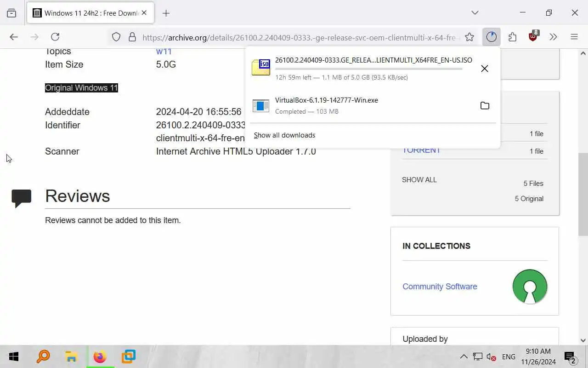Open Community Software collection link

click(440, 287)
